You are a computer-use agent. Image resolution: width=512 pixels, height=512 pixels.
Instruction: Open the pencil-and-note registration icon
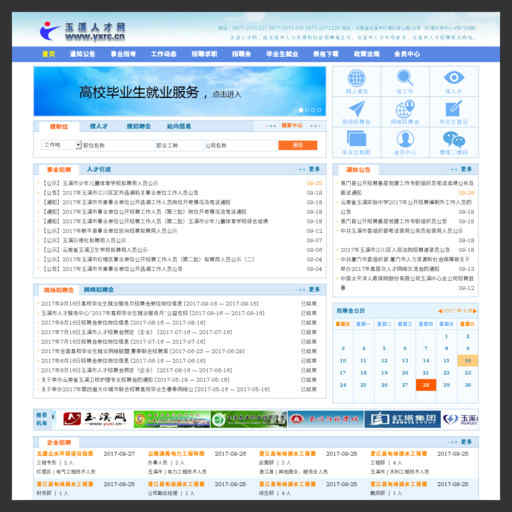(x=454, y=108)
